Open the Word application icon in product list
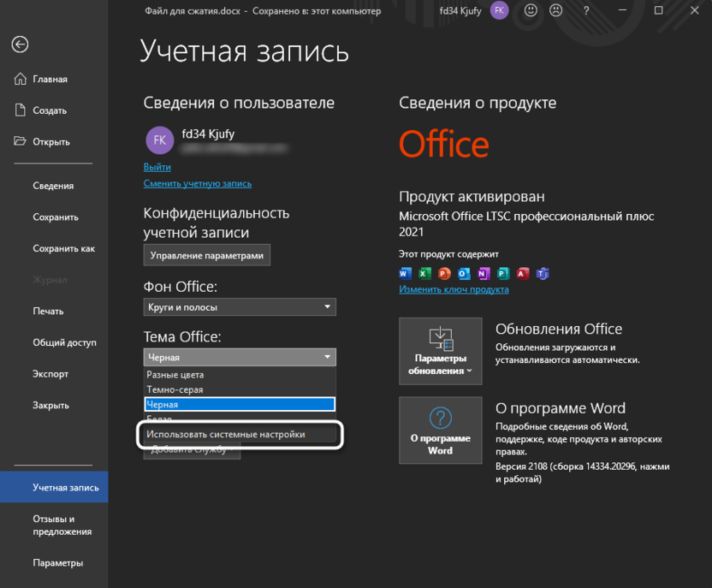Screen dimensions: 712x588 pyautogui.click(x=405, y=273)
